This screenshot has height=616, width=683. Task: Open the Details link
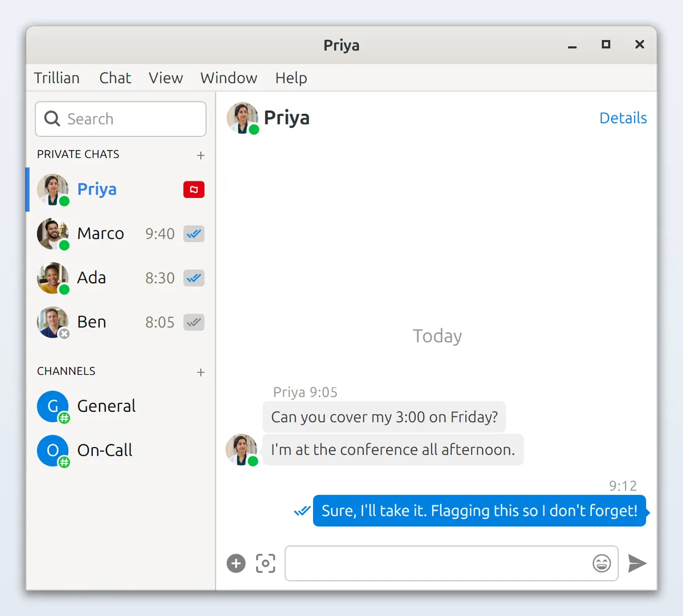pos(623,118)
